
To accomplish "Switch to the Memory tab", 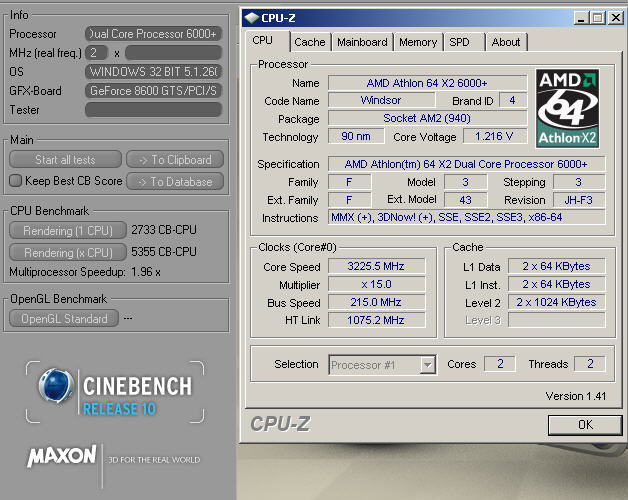I will tap(418, 42).
